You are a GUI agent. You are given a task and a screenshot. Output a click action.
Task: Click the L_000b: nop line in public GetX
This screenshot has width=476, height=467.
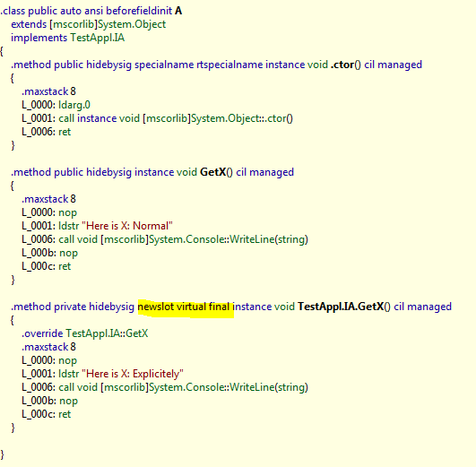coord(49,253)
